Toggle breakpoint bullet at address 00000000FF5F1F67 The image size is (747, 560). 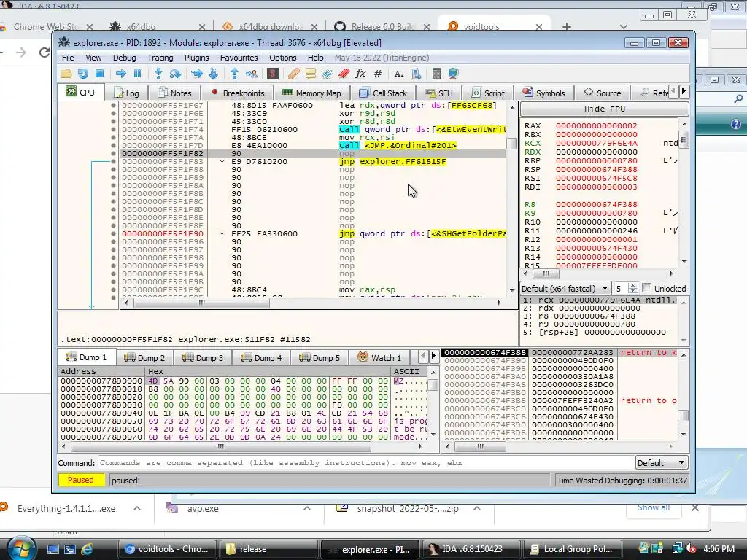(x=113, y=105)
